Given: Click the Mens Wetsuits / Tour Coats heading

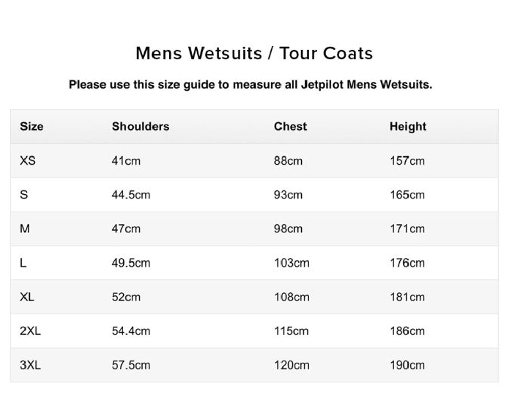Looking at the screenshot, I should pyautogui.click(x=254, y=53).
